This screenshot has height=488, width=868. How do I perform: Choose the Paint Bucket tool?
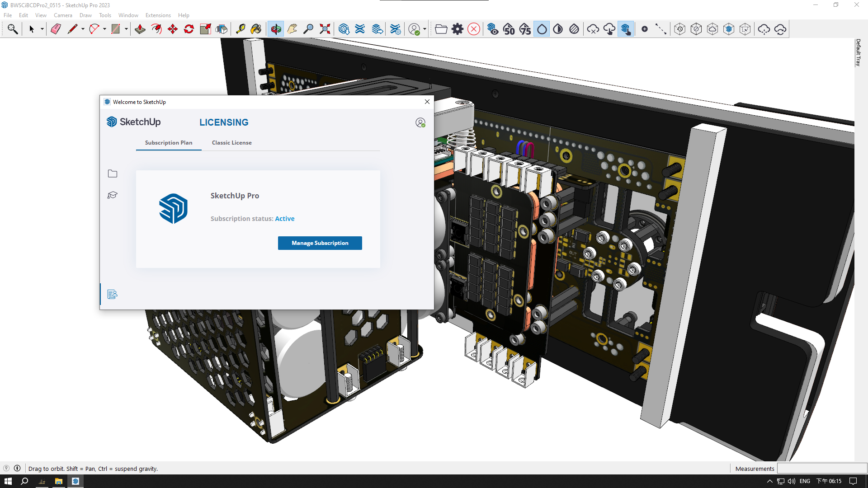256,29
